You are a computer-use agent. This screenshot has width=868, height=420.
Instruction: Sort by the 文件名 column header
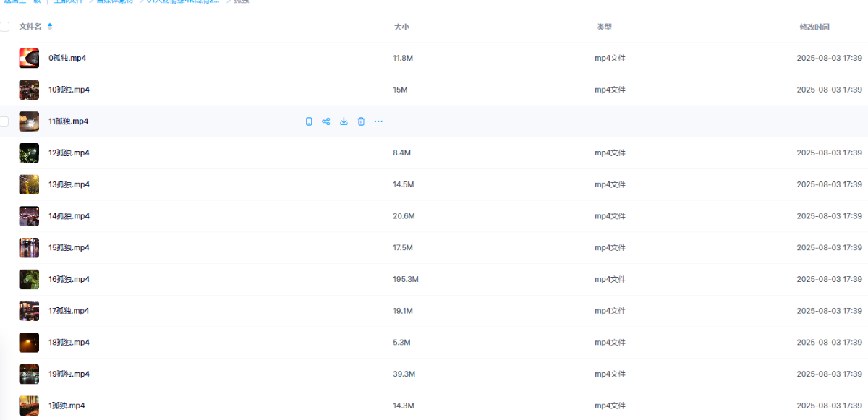[30, 27]
